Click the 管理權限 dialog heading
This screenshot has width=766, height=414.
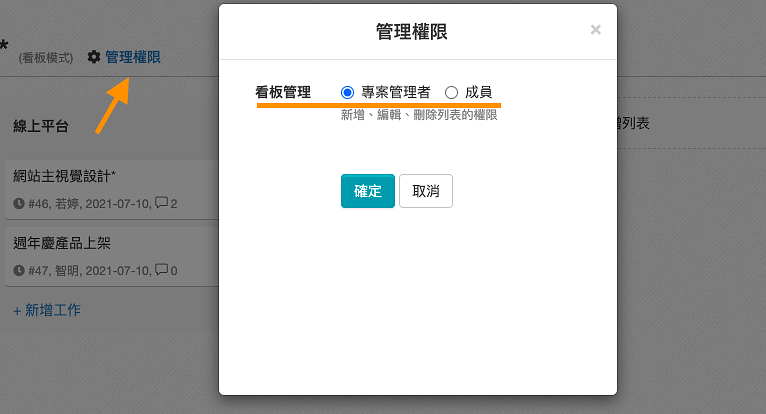click(411, 32)
